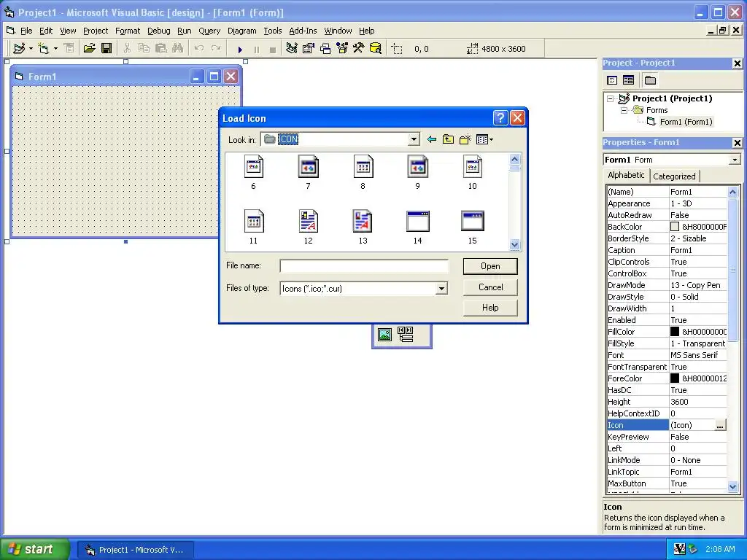Open the Form1 object selector dropdown
747x560 pixels.
(735, 160)
